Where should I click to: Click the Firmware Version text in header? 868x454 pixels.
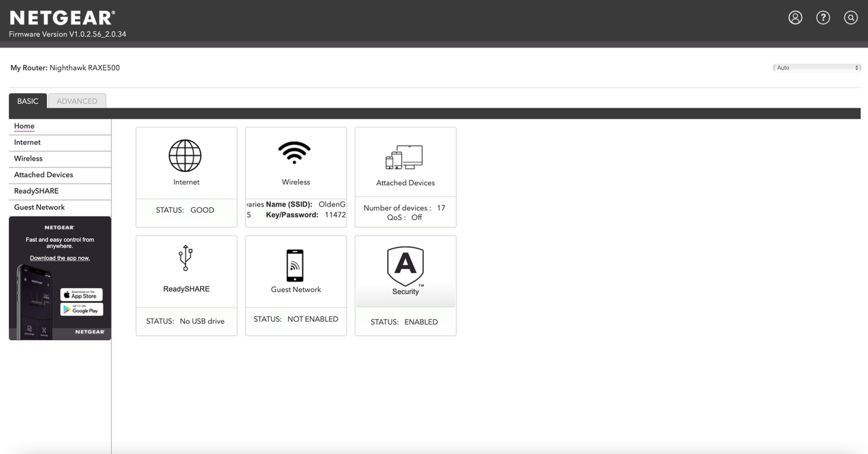pyautogui.click(x=67, y=34)
